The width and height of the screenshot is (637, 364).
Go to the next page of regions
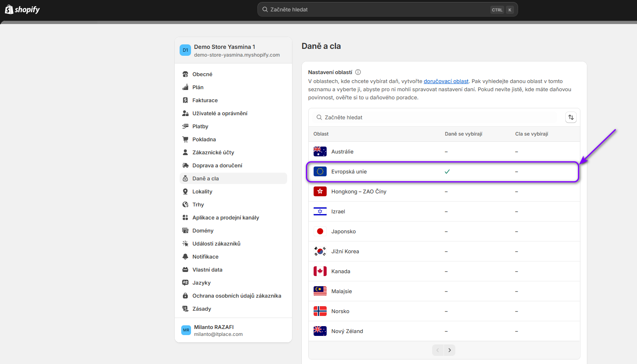(x=450, y=350)
